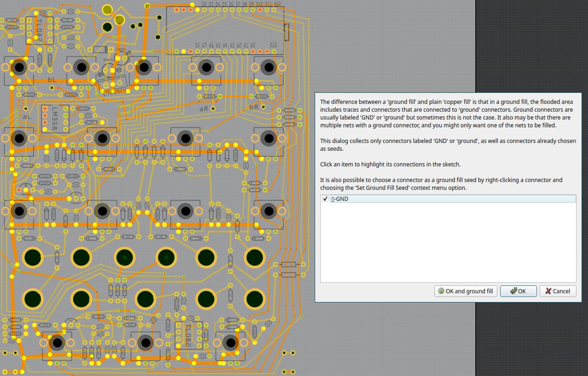Pick the A0 header pin pad
Viewport: 588px width, 376px height.
click(x=253, y=51)
